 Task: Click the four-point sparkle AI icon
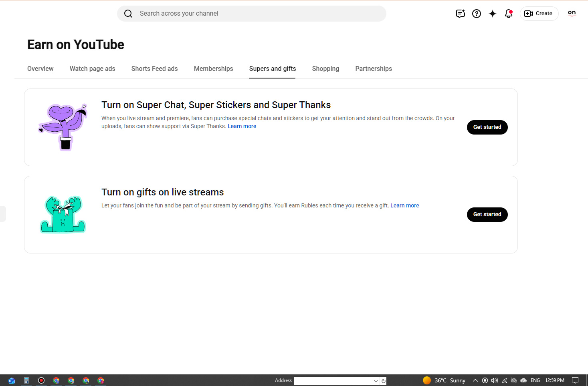(x=493, y=14)
